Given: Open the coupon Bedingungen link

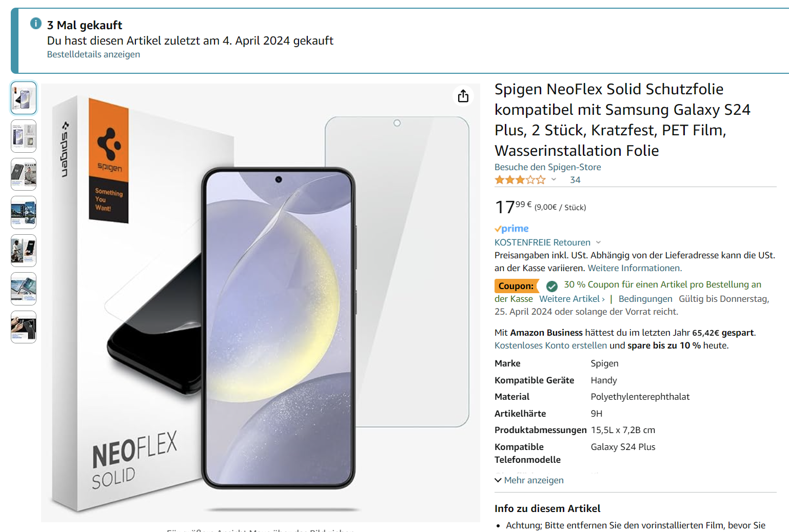Looking at the screenshot, I should tap(645, 299).
